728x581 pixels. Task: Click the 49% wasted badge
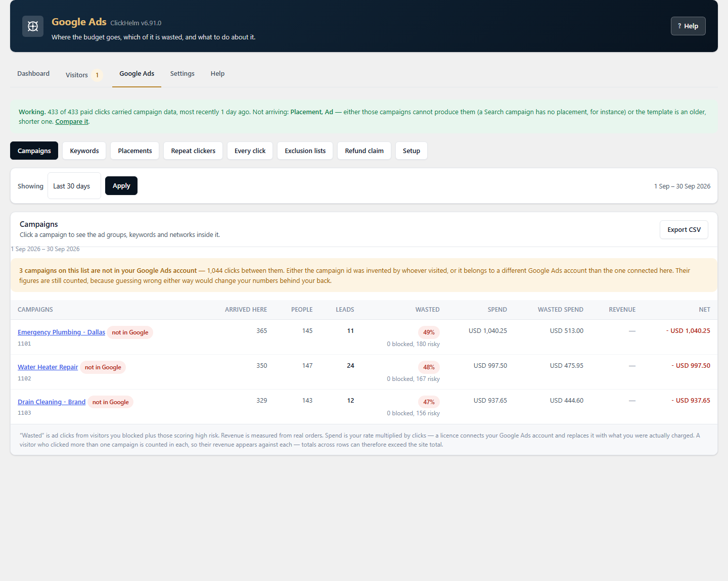pyautogui.click(x=429, y=332)
